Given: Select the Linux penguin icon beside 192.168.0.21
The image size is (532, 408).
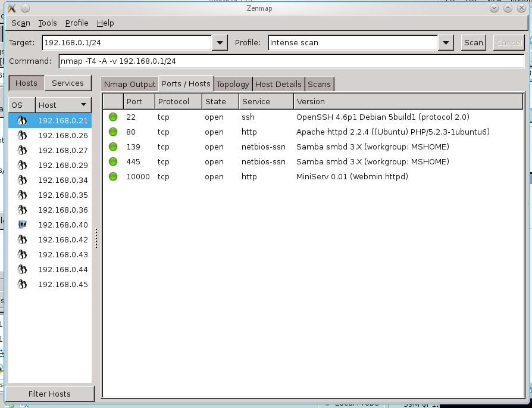Looking at the screenshot, I should (21, 120).
